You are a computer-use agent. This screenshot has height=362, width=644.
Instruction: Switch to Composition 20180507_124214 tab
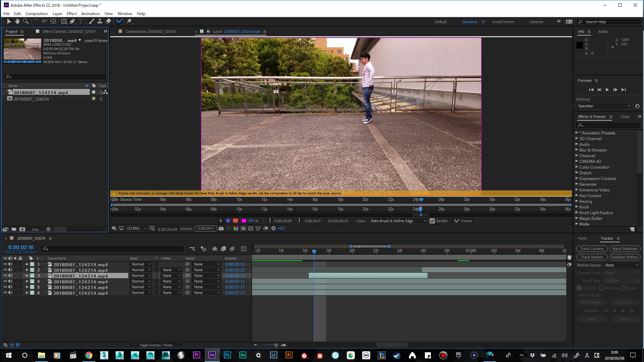point(150,32)
